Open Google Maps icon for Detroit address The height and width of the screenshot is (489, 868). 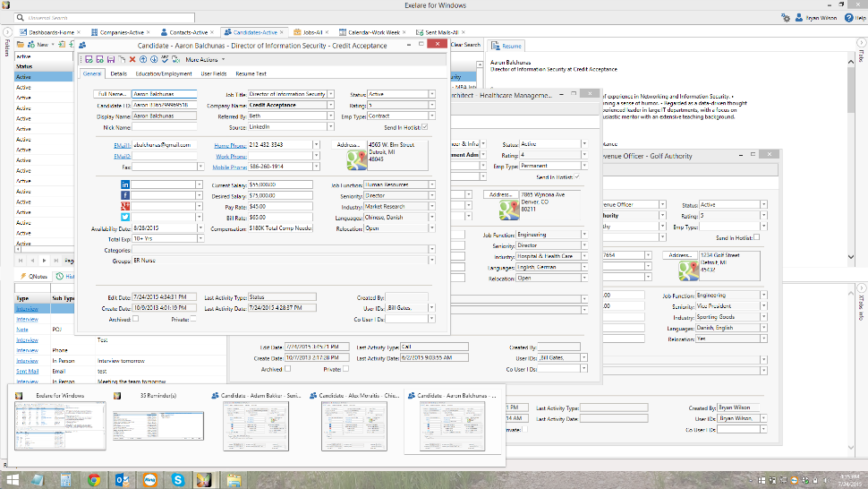(x=356, y=159)
